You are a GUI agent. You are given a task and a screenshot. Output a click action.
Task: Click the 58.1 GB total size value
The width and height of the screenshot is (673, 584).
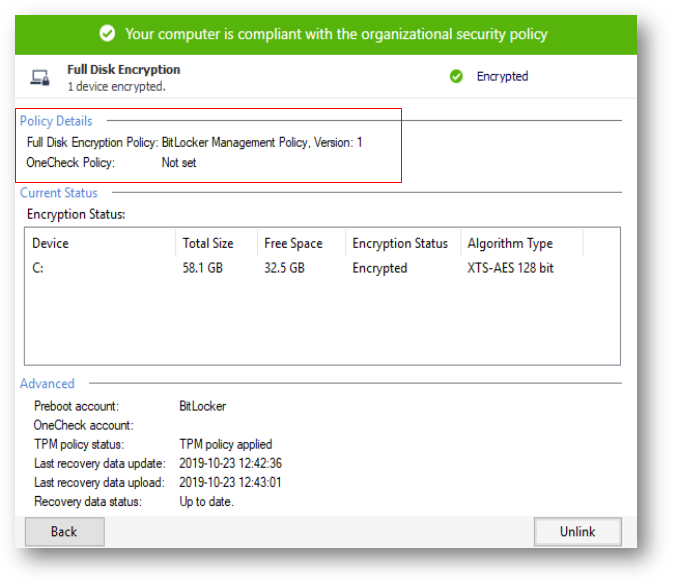tap(203, 268)
